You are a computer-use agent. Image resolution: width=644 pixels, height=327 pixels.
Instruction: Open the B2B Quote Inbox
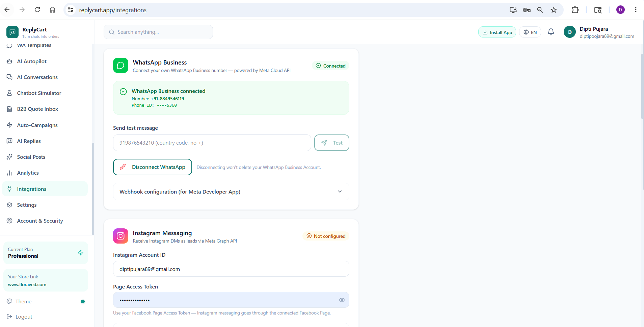coord(37,109)
